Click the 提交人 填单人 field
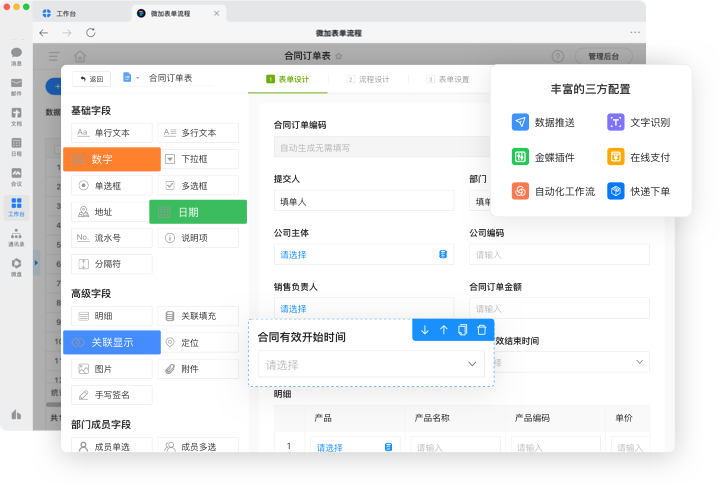The image size is (723, 486). pos(364,201)
